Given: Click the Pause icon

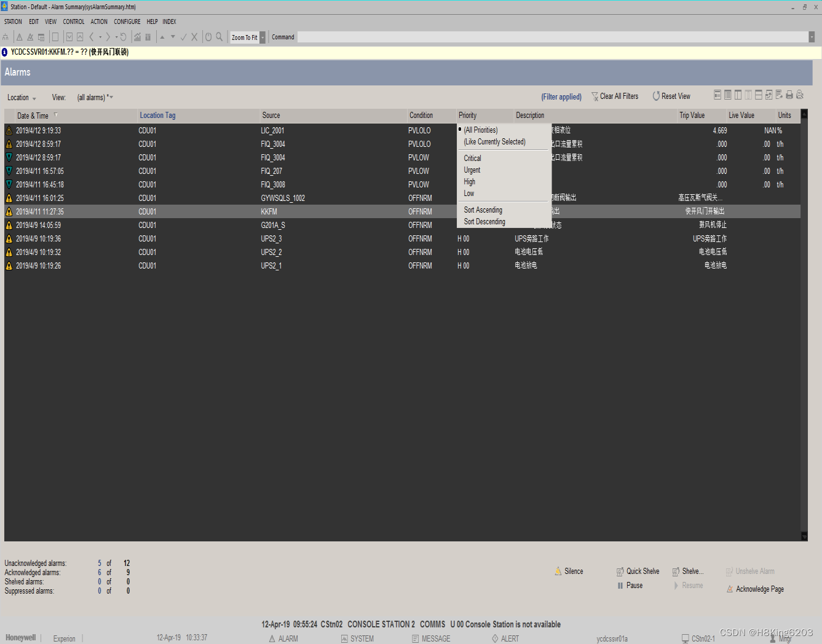Looking at the screenshot, I should (620, 586).
